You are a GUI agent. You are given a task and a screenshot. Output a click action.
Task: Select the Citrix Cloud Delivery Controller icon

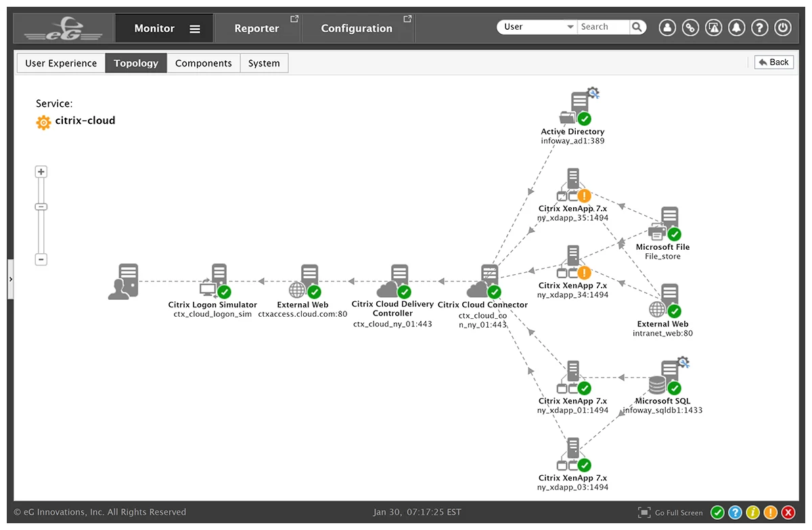tap(393, 282)
